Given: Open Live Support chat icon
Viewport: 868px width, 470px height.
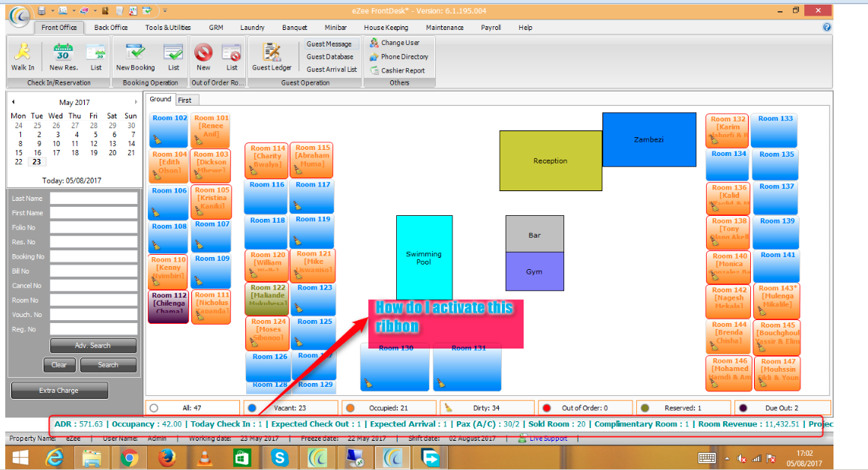Looking at the screenshot, I should 522,439.
